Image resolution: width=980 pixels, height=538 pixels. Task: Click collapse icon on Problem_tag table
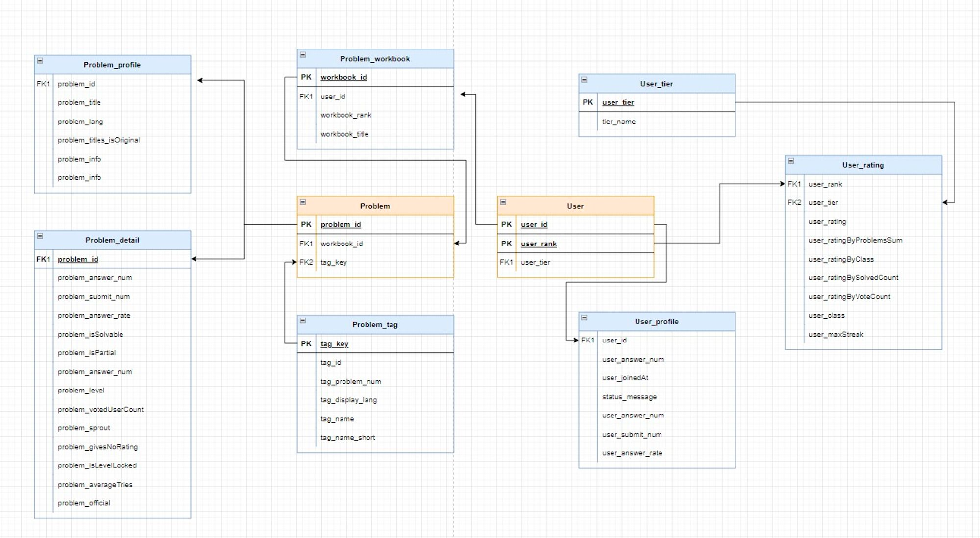point(303,320)
